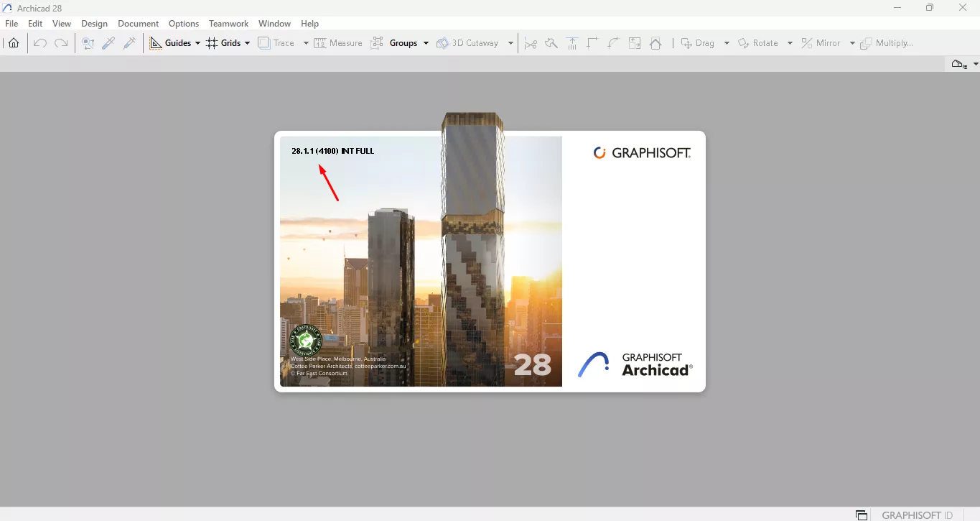Click the Trim to Roof house icon

coord(655,43)
